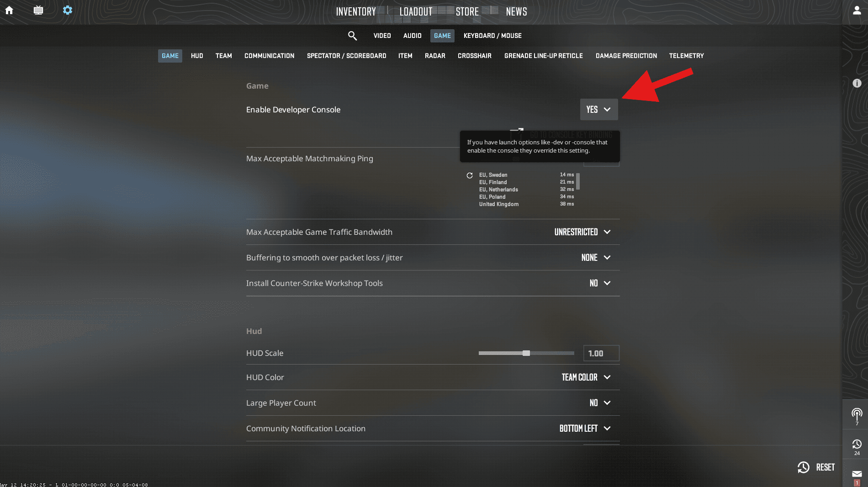Expand the Community Notification Location dropdown

click(x=585, y=429)
